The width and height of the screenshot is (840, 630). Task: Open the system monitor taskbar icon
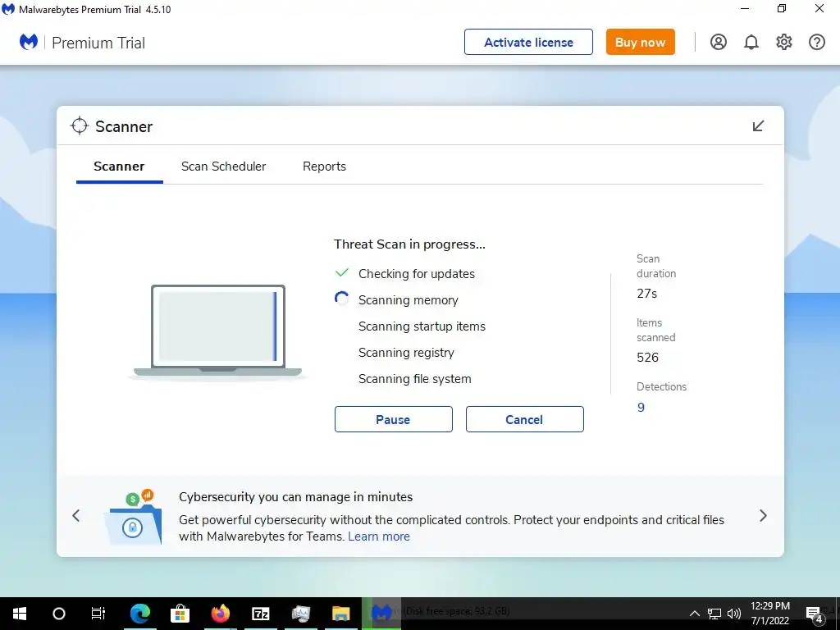pyautogui.click(x=300, y=614)
